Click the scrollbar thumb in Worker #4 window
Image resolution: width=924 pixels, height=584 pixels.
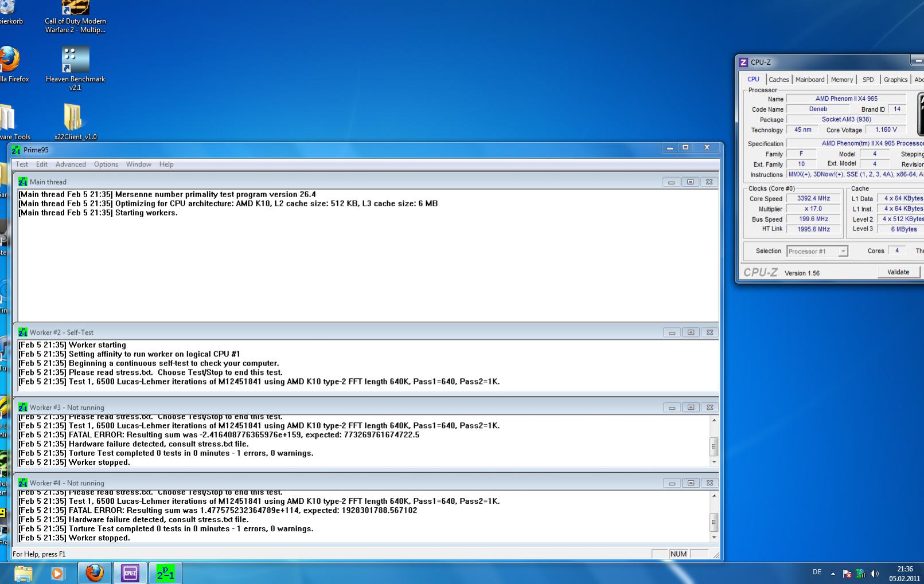[714, 522]
